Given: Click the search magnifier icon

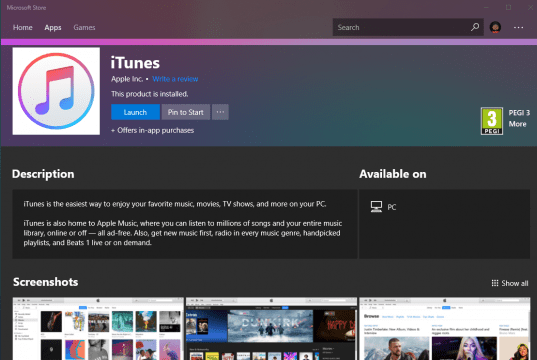Looking at the screenshot, I should point(475,27).
